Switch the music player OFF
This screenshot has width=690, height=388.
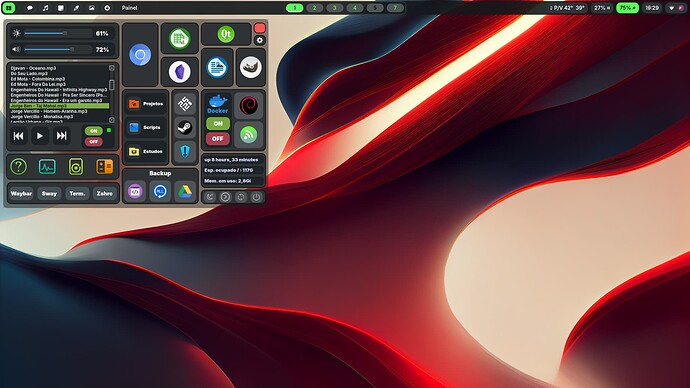[94, 142]
